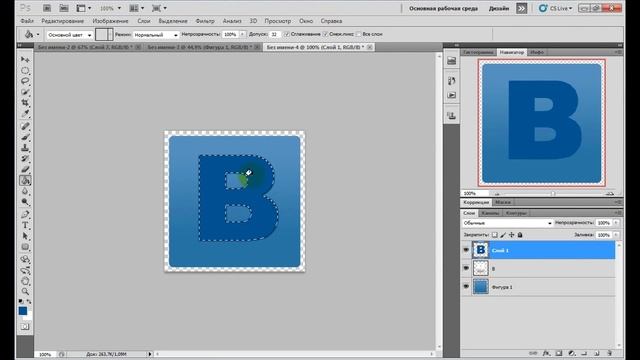Create new fill or adjustment layer
Viewport: 640px width, 360px height.
coord(571,353)
